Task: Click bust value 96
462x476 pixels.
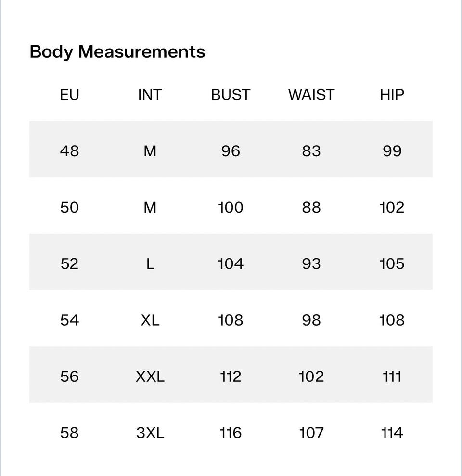Action: click(231, 151)
